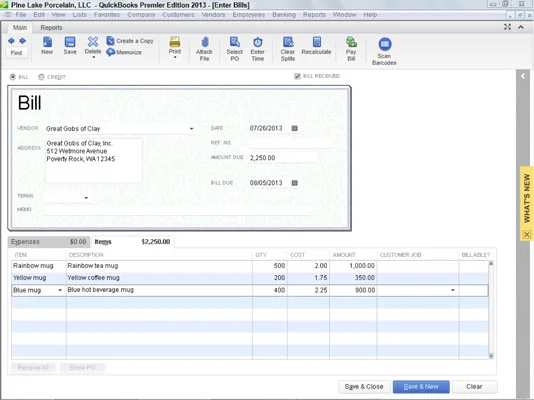This screenshot has width=534, height=400.
Task: Click the Clear button
Action: pyautogui.click(x=474, y=387)
